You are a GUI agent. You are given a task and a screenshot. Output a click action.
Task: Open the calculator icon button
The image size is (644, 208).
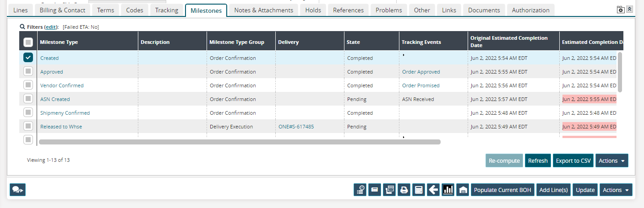click(x=418, y=190)
